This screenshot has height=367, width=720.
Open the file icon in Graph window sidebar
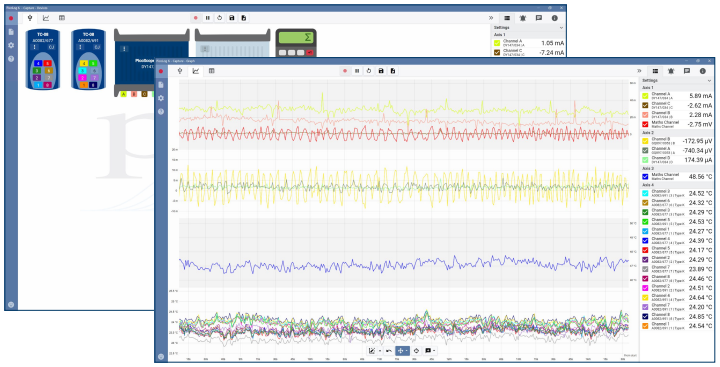coord(161,85)
